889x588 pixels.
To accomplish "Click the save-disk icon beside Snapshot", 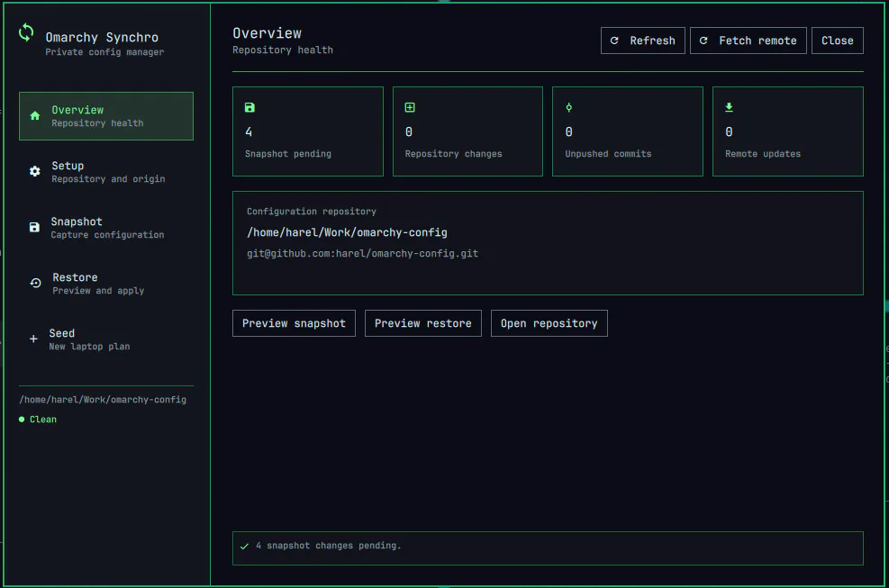I will point(34,227).
